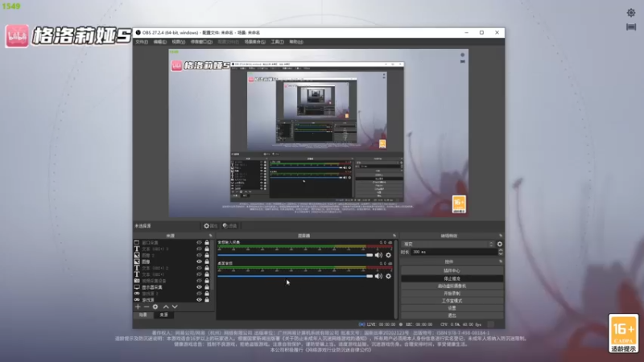644x362 pixels.
Task: Pop out the 混音器 dock panel icon
Action: tap(394, 236)
